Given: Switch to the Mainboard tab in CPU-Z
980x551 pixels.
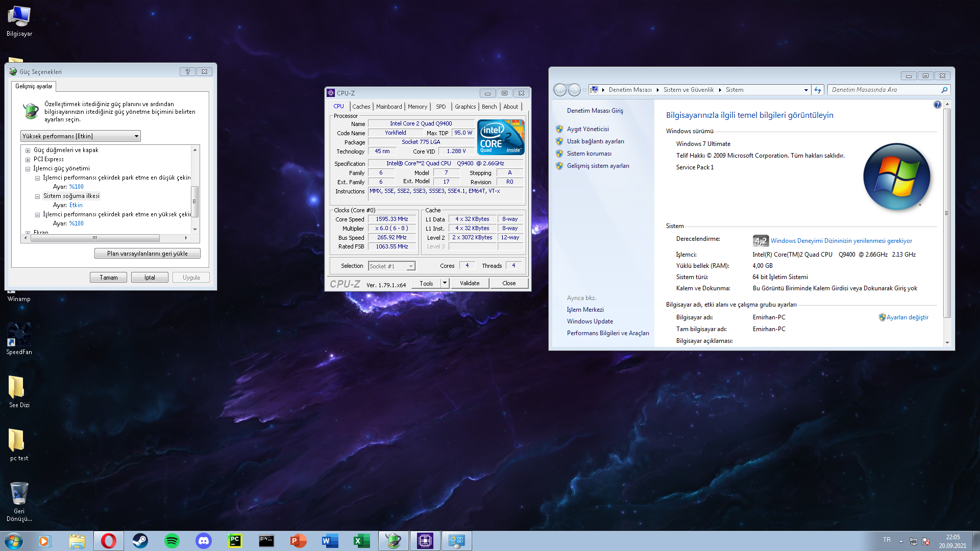Looking at the screenshot, I should tap(389, 107).
